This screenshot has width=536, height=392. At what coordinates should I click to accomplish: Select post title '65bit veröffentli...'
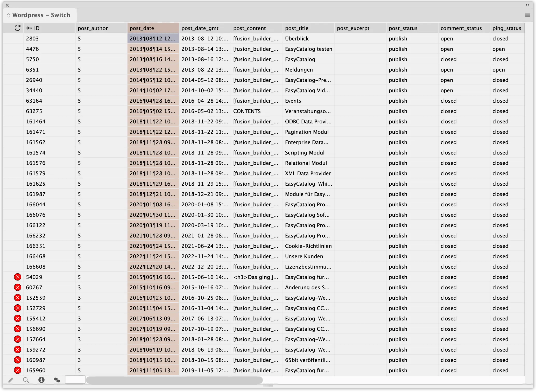(308, 360)
